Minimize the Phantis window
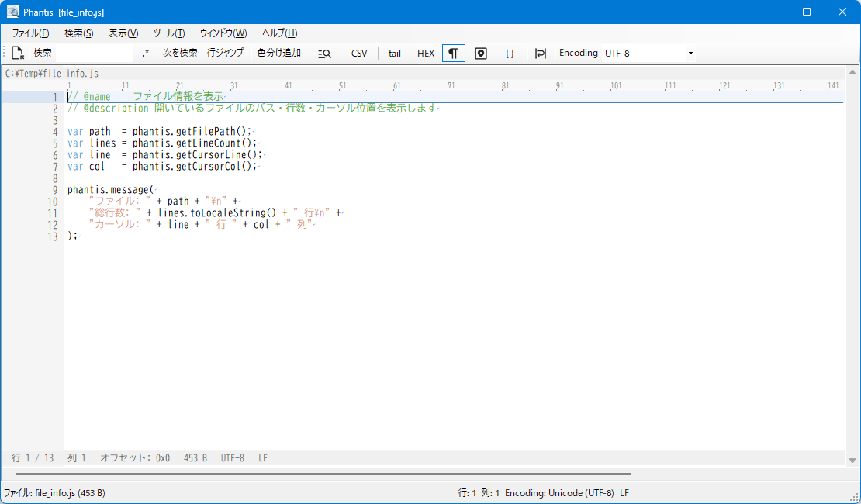 pos(772,12)
